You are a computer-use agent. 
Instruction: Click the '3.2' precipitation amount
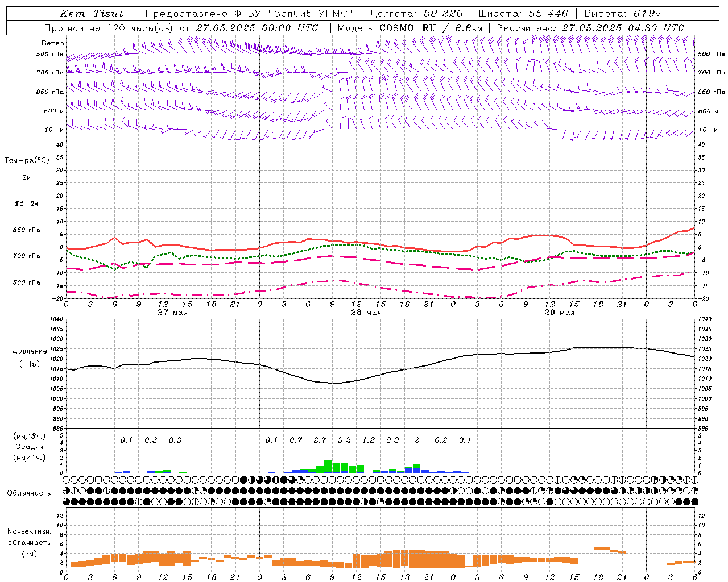coord(344,440)
